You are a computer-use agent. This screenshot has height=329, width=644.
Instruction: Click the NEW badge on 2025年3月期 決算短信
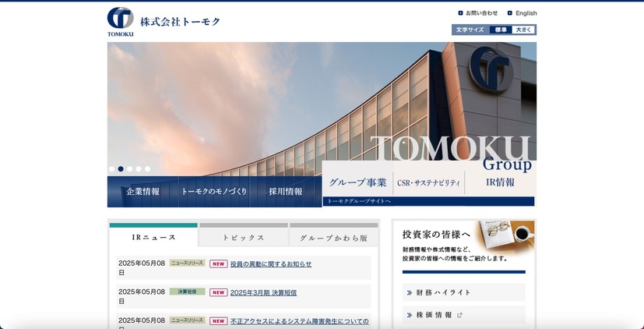pos(218,292)
